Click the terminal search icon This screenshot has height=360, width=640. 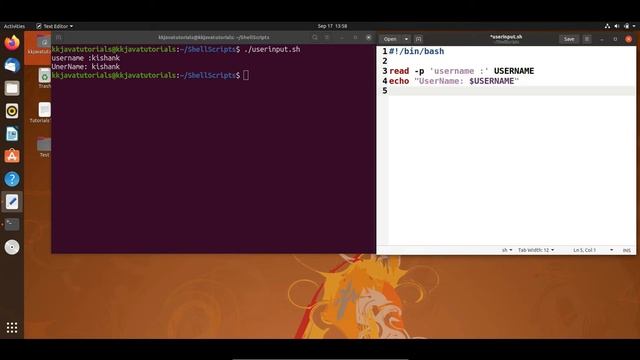315,37
